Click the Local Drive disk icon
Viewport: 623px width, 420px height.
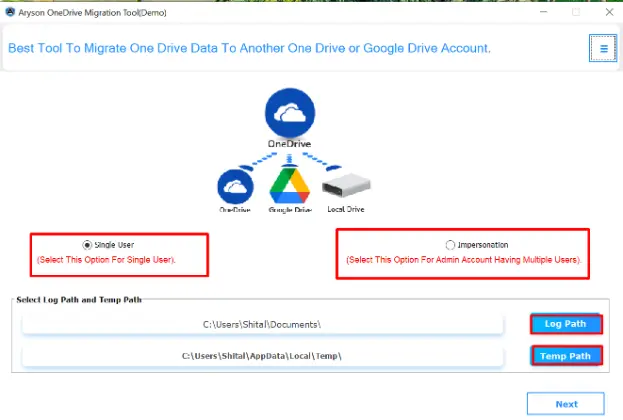tap(346, 185)
